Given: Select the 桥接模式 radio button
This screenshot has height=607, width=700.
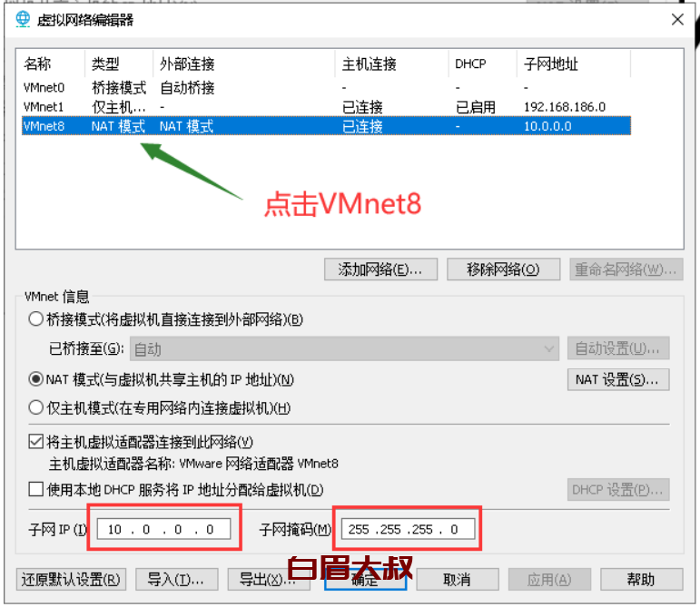Looking at the screenshot, I should [35, 319].
